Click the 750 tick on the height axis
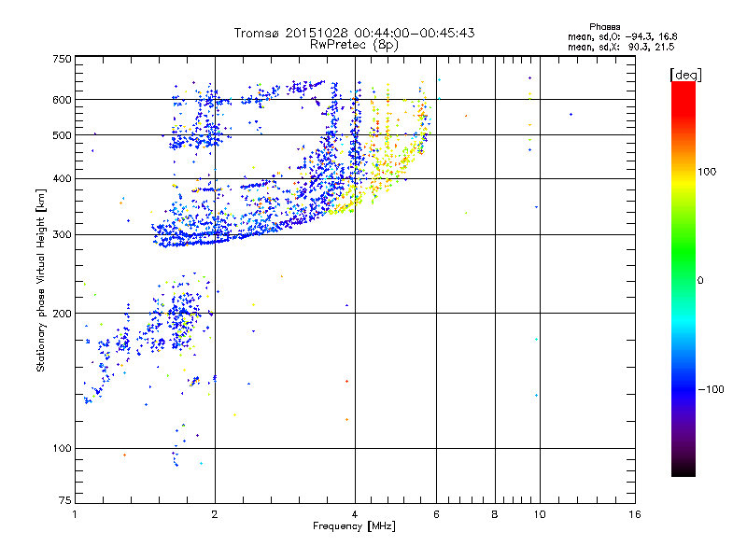 tap(62, 59)
